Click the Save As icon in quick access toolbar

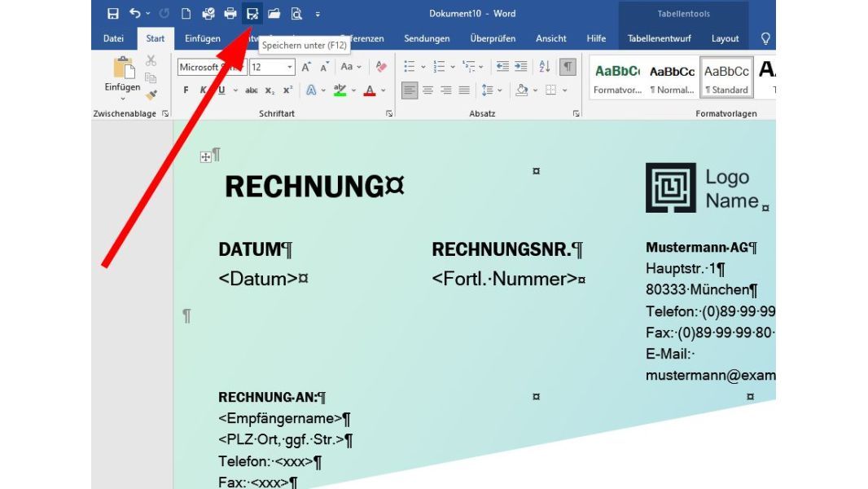tap(252, 14)
